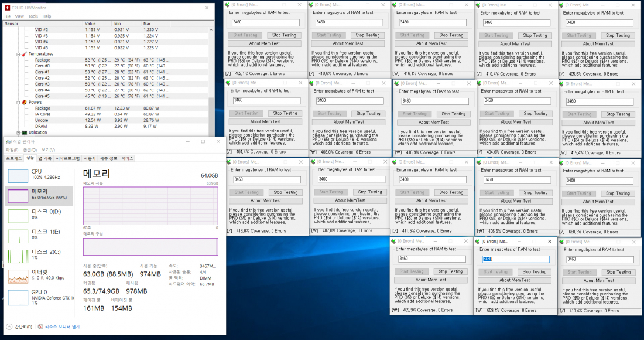Image resolution: width=644 pixels, height=340 pixels.
Task: Click 간단히(D) to switch Task Manager view
Action: [x=23, y=326]
